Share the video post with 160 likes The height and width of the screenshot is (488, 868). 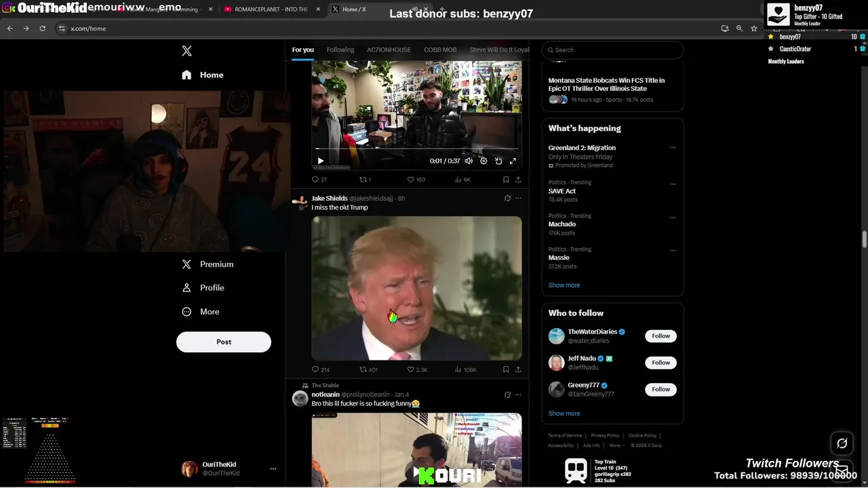(518, 180)
